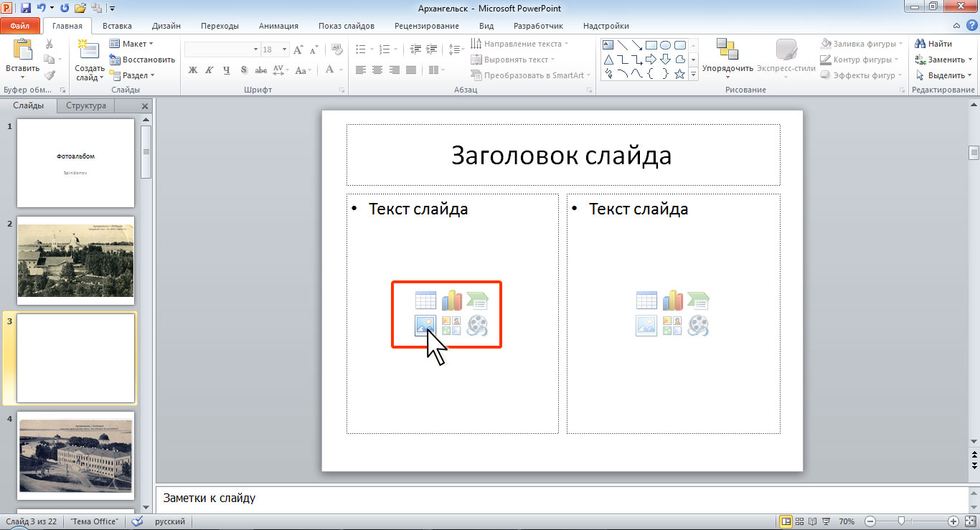Insert clip art icon in left placeholder
Screen dimensions: 980x530
[x=451, y=326]
